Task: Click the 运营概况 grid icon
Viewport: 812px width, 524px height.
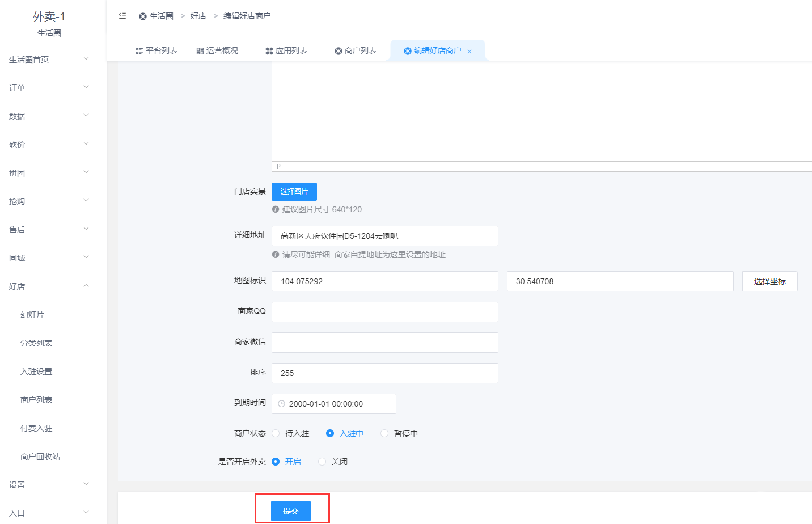Action: [x=200, y=51]
